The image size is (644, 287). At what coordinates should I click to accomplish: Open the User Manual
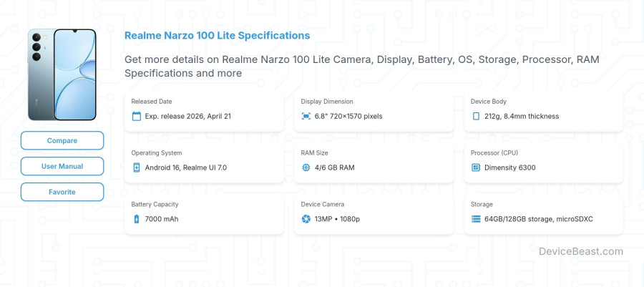62,166
